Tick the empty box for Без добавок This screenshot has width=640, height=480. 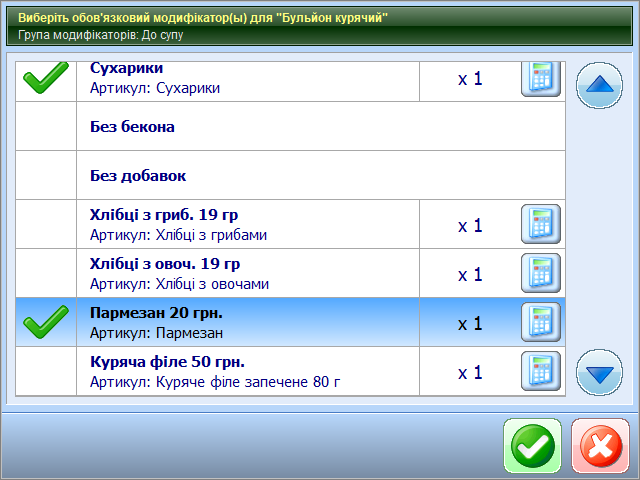45,176
